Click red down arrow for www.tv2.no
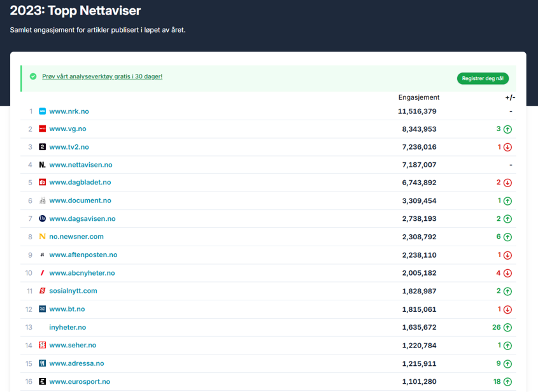 (x=507, y=147)
